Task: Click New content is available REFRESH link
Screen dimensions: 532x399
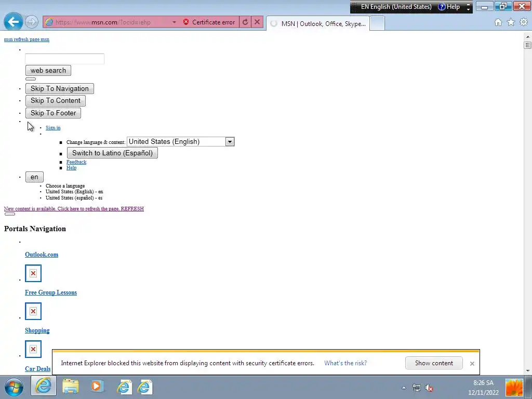Action: (74, 209)
